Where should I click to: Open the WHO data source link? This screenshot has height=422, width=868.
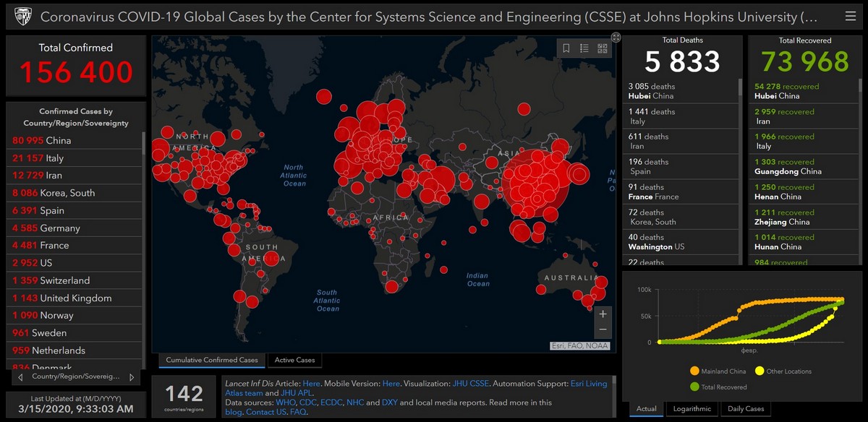point(286,402)
